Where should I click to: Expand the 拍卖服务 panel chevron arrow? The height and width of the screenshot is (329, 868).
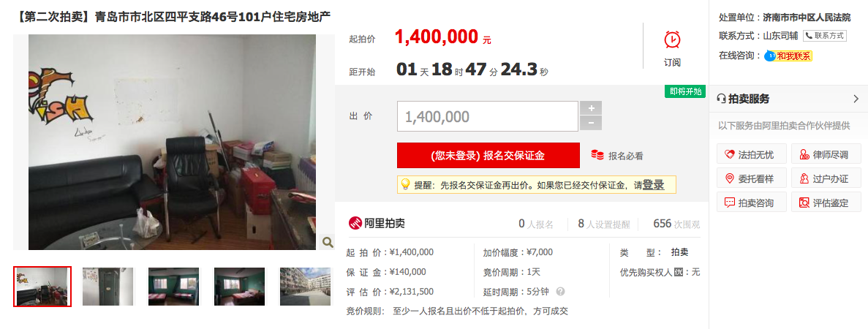click(x=856, y=99)
